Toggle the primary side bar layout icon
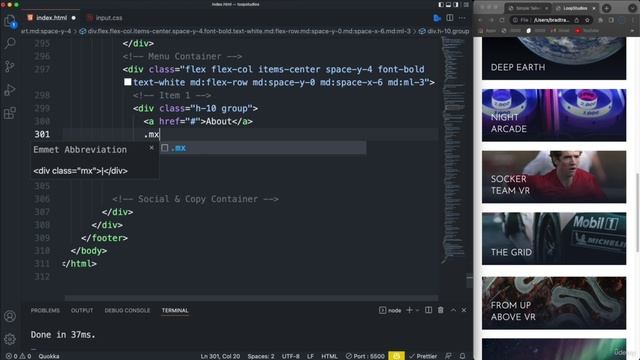640x360 pixels. [441, 4]
